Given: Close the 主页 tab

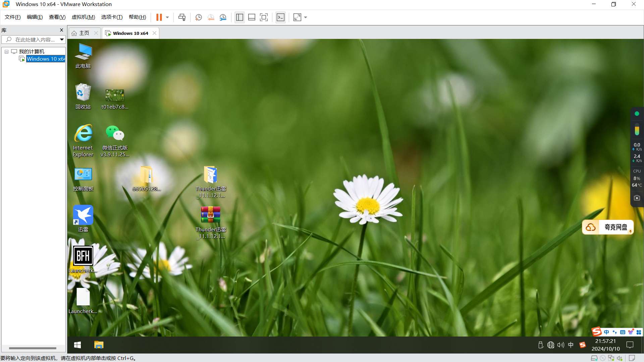Looking at the screenshot, I should point(96,33).
